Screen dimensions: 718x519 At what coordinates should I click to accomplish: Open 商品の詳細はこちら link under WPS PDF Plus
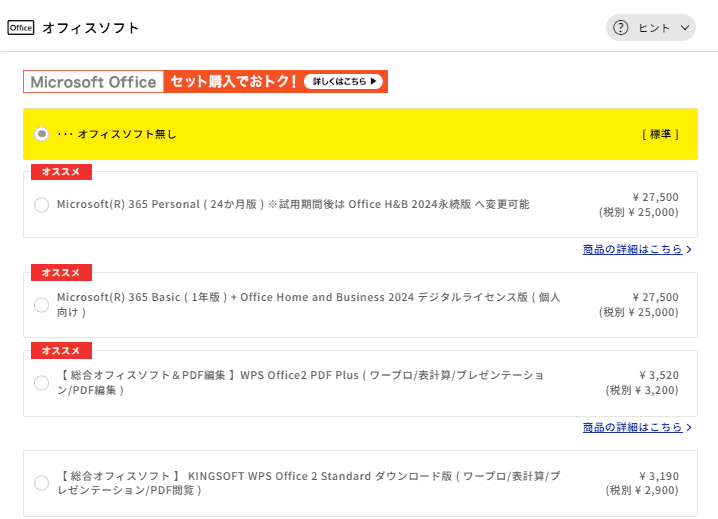click(632, 427)
